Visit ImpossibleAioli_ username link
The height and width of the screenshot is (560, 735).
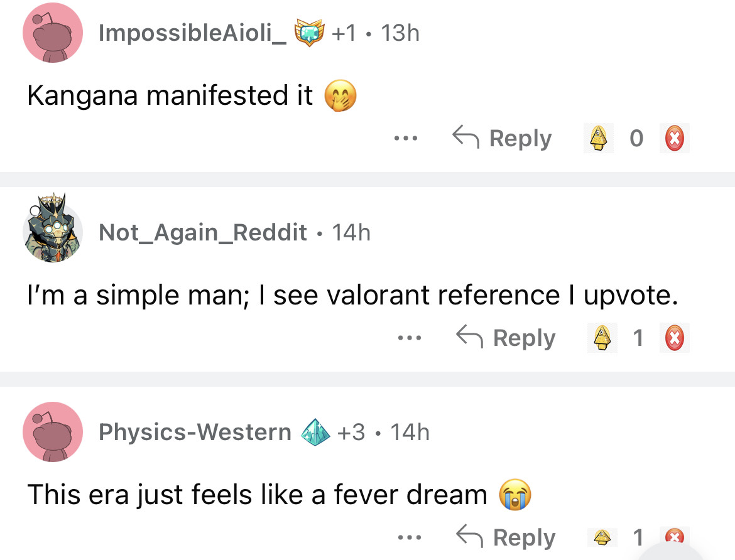click(x=193, y=33)
